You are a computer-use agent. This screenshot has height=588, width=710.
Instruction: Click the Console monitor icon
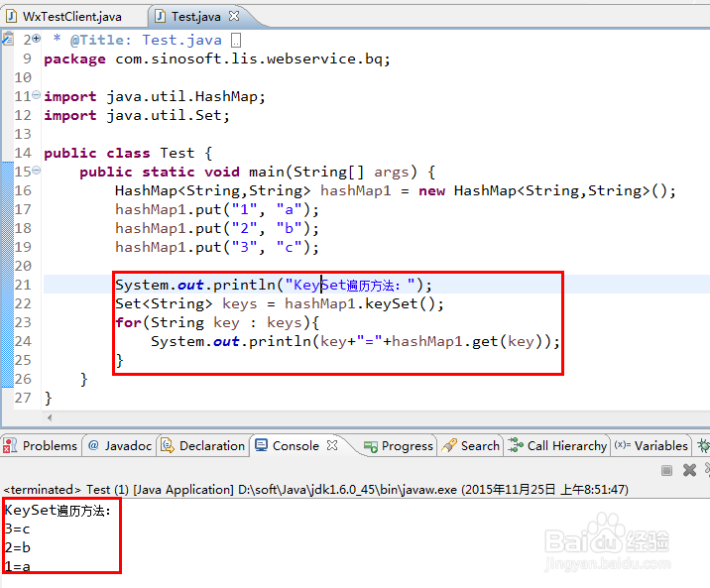[261, 445]
